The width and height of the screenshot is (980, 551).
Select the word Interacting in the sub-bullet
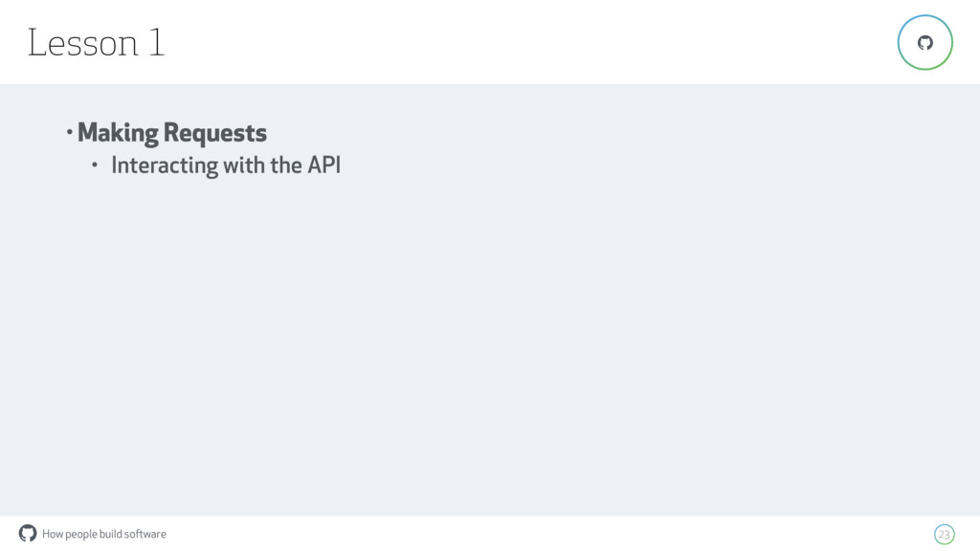pyautogui.click(x=165, y=165)
